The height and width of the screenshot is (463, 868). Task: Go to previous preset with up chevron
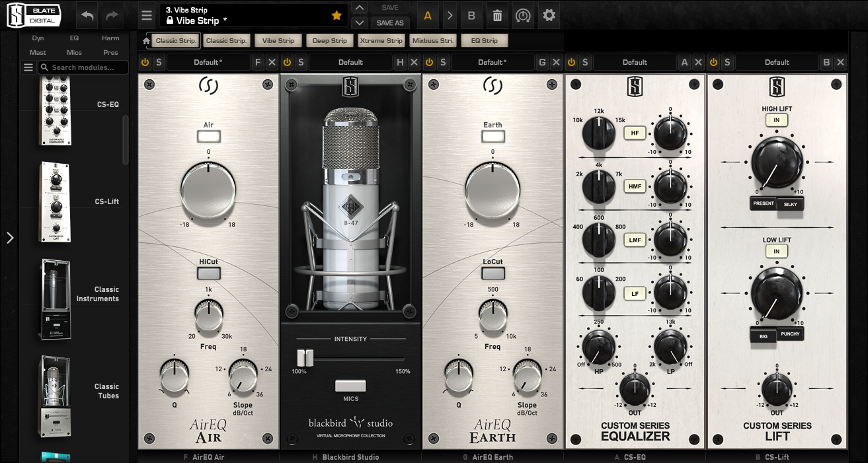[x=359, y=8]
